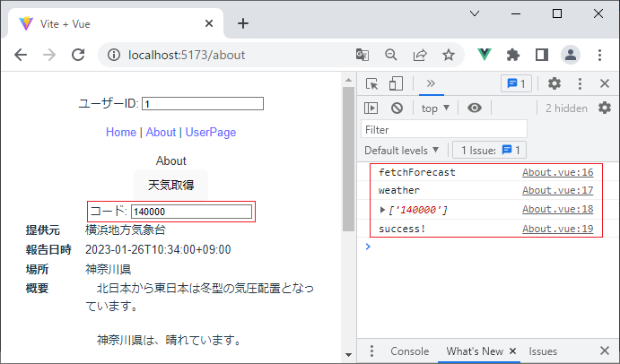
Task: Click the UserPage navigation link
Action: click(x=211, y=132)
